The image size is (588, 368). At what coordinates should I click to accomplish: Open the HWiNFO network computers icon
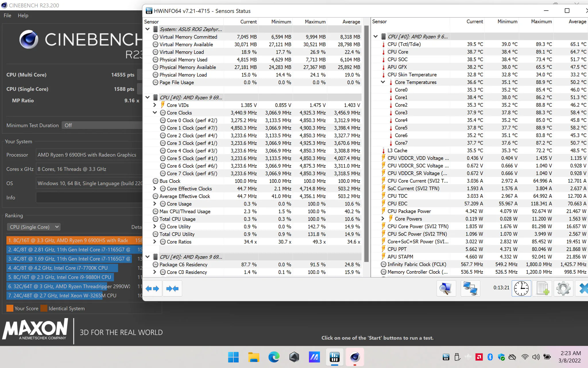coord(470,288)
